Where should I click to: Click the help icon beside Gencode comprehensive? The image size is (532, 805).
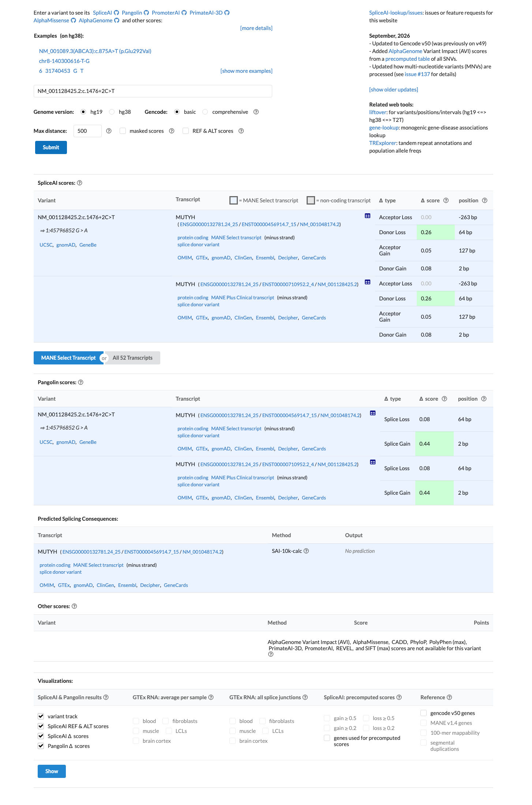pyautogui.click(x=256, y=112)
